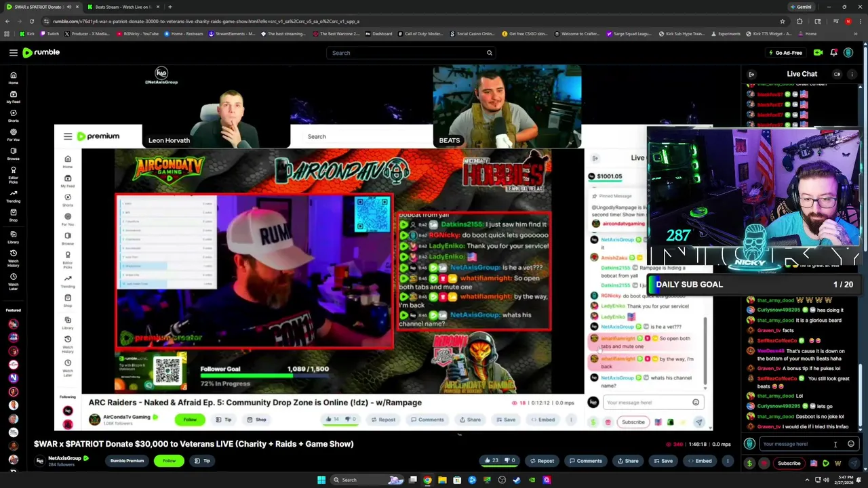Tip the NetAxisGroup channel

[x=203, y=461]
